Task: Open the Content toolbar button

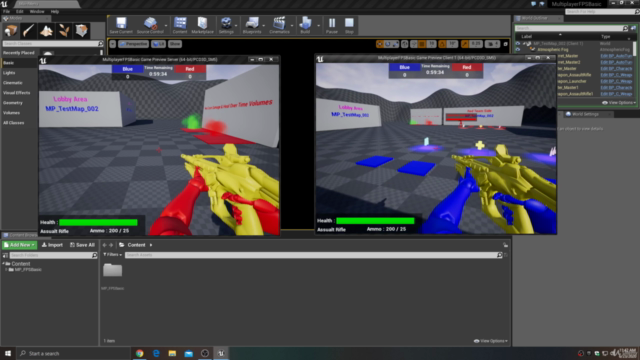Action: point(180,25)
